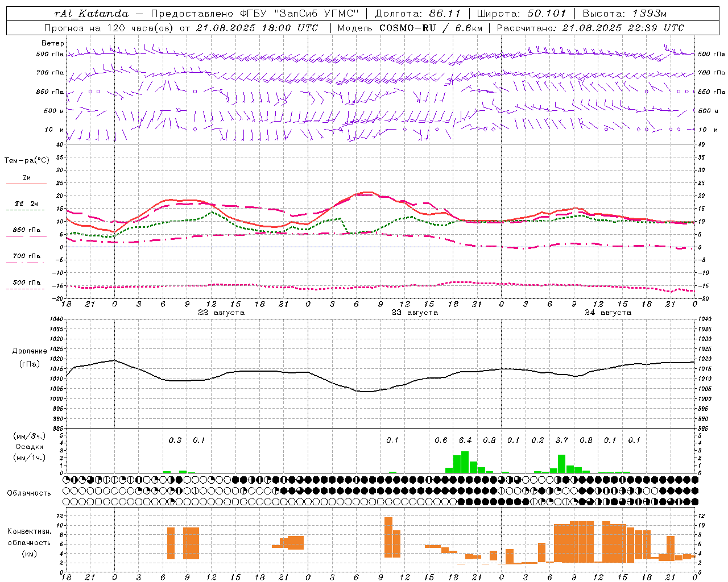Viewport: 728px width, 582px height.
Task: Click the 0.2 precipitation value
Action: tap(537, 440)
